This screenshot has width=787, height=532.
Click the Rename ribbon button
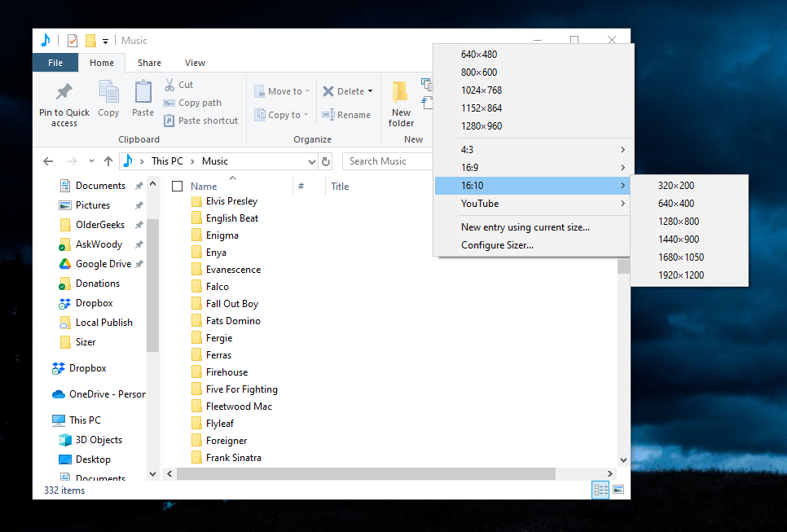[346, 115]
